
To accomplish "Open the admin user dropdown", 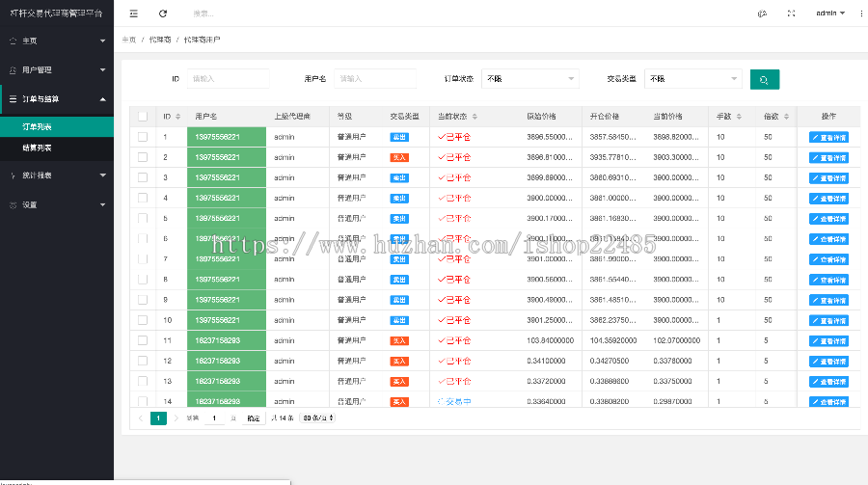I will [830, 13].
